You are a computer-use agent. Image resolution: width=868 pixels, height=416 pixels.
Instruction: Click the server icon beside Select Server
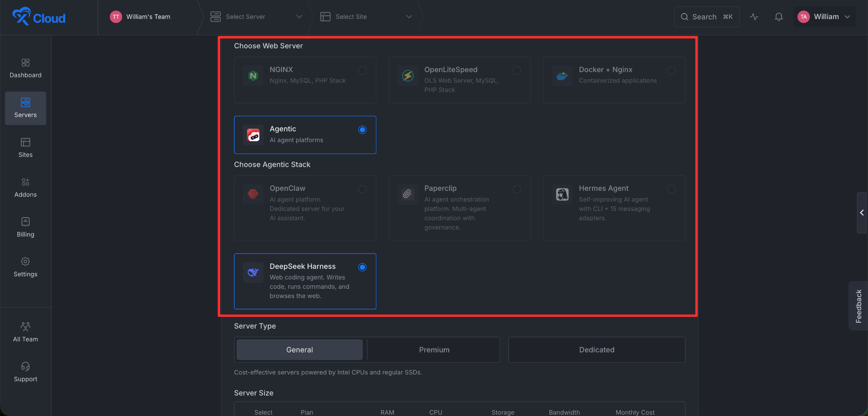point(216,17)
